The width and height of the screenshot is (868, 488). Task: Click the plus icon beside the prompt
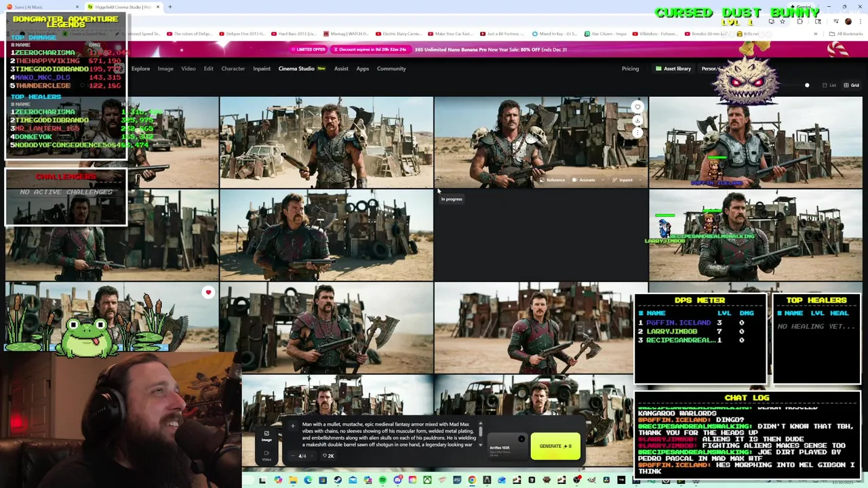pyautogui.click(x=293, y=426)
